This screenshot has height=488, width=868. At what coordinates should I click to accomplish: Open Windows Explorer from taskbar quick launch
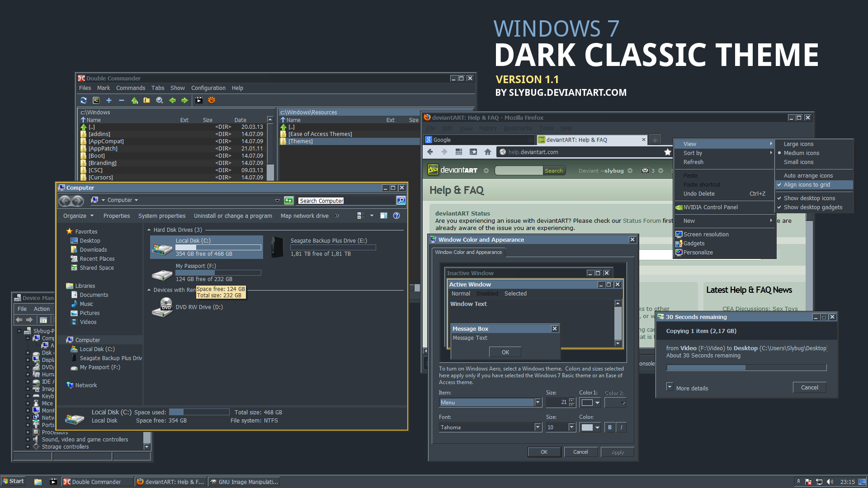pos(38,482)
